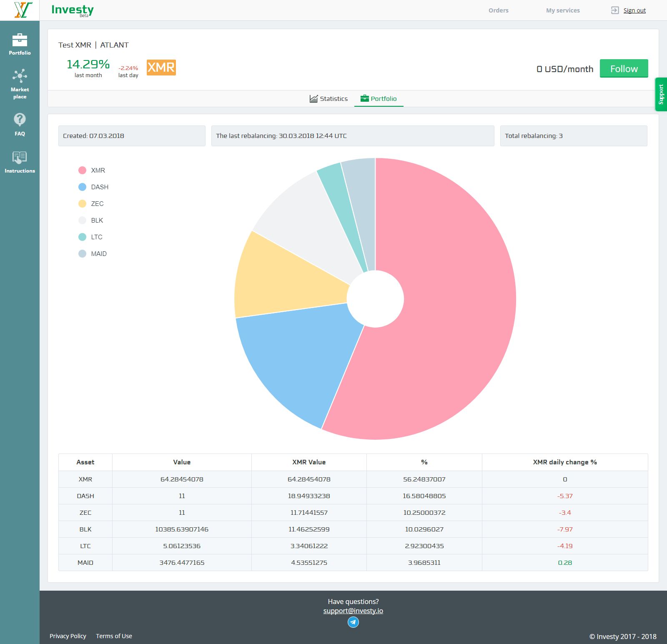667x644 pixels.
Task: Open the Privacy Policy link
Action: click(x=68, y=636)
